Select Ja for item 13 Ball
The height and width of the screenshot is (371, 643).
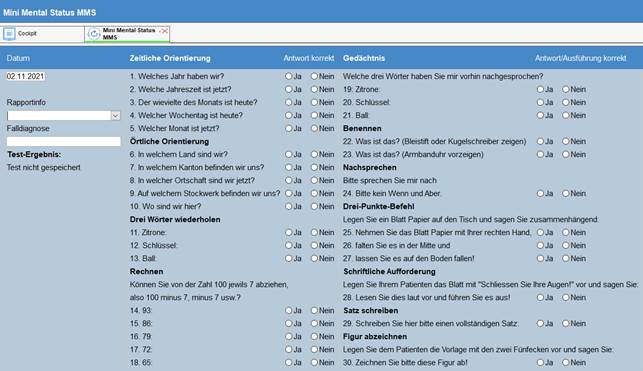tap(289, 259)
